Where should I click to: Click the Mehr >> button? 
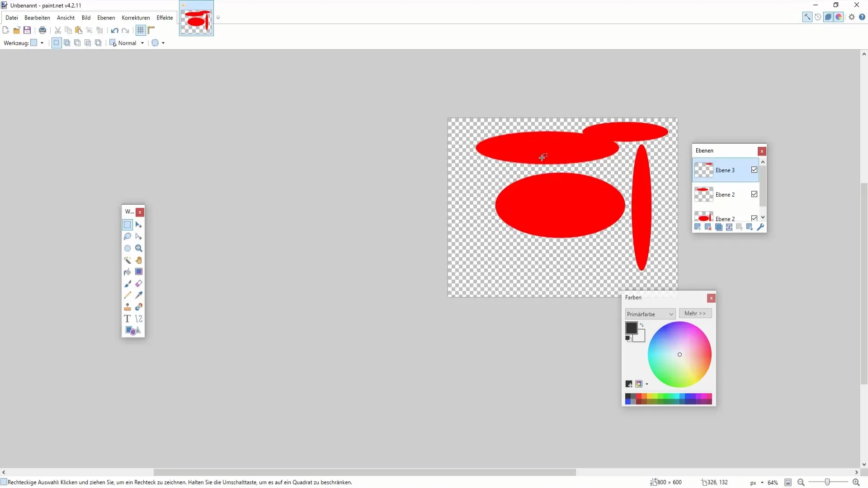(695, 314)
